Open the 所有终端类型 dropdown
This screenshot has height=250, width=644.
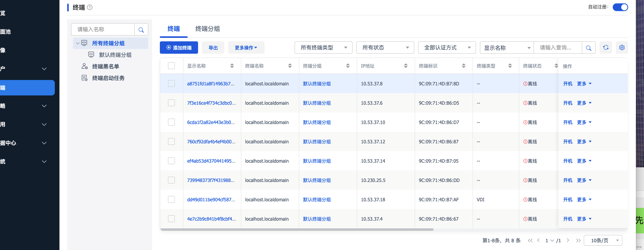point(323,48)
